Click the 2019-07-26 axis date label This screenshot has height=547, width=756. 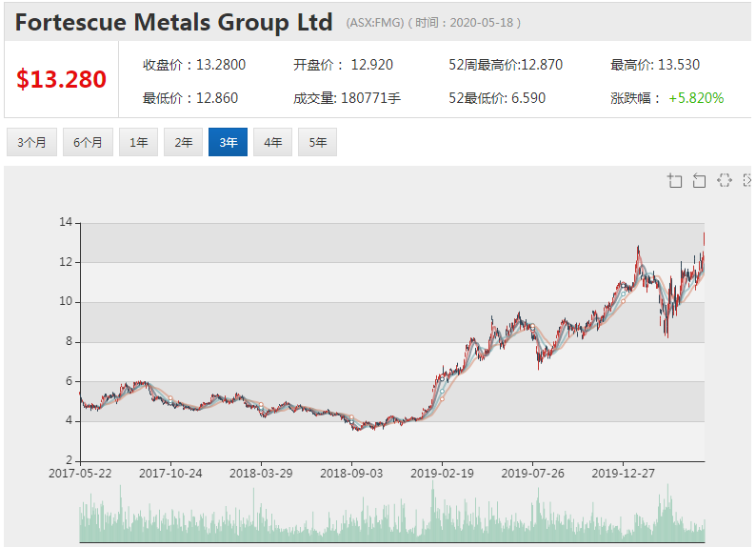tap(533, 474)
